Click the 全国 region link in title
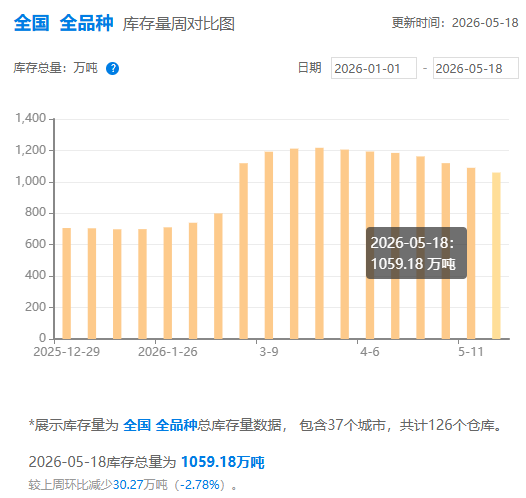This screenshot has width=526, height=498. click(32, 23)
